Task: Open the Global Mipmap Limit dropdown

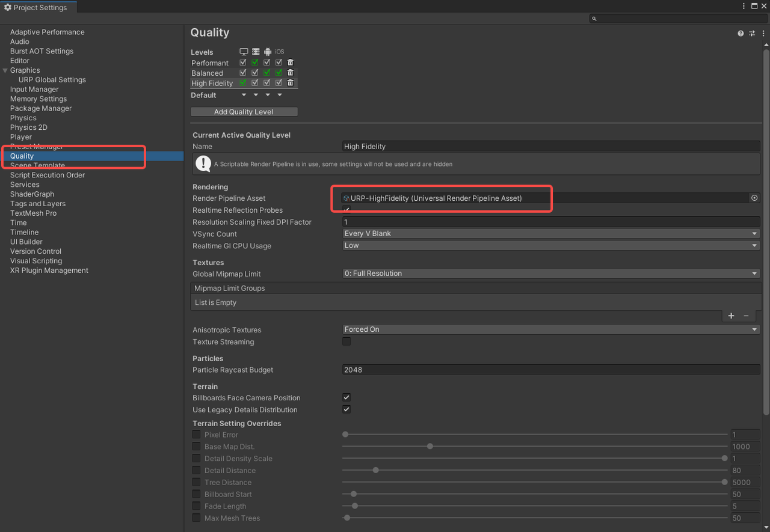Action: [550, 274]
